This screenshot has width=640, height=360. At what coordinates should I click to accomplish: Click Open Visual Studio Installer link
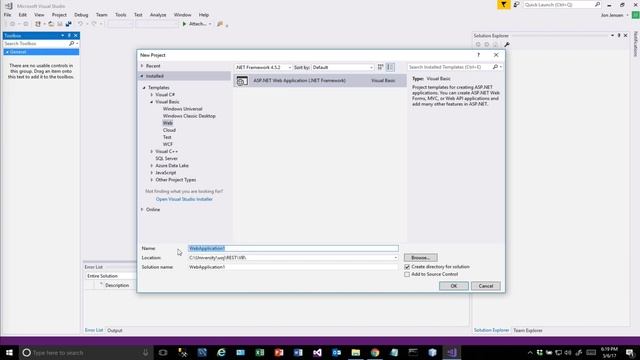click(184, 199)
